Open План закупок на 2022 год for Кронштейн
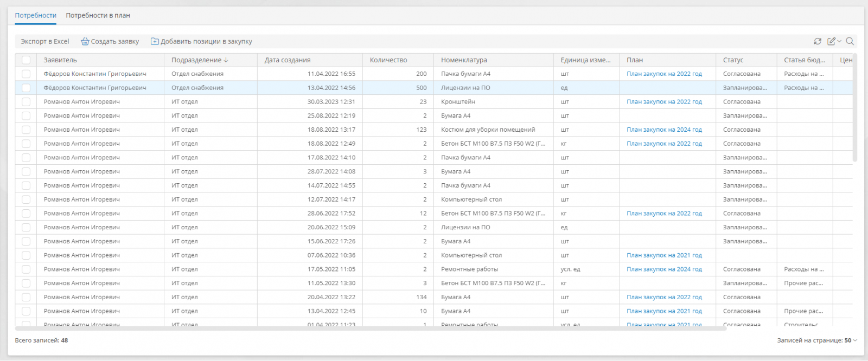 coord(664,102)
